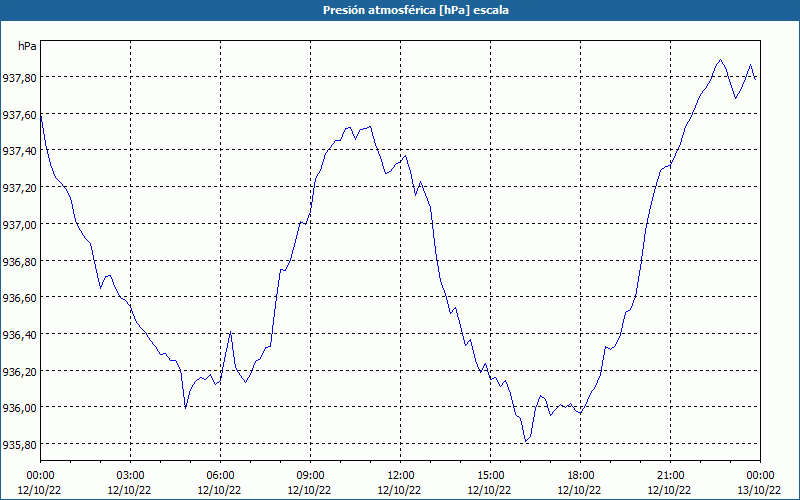Select the 937,60 y-axis label
800x500 pixels.
pos(19,115)
